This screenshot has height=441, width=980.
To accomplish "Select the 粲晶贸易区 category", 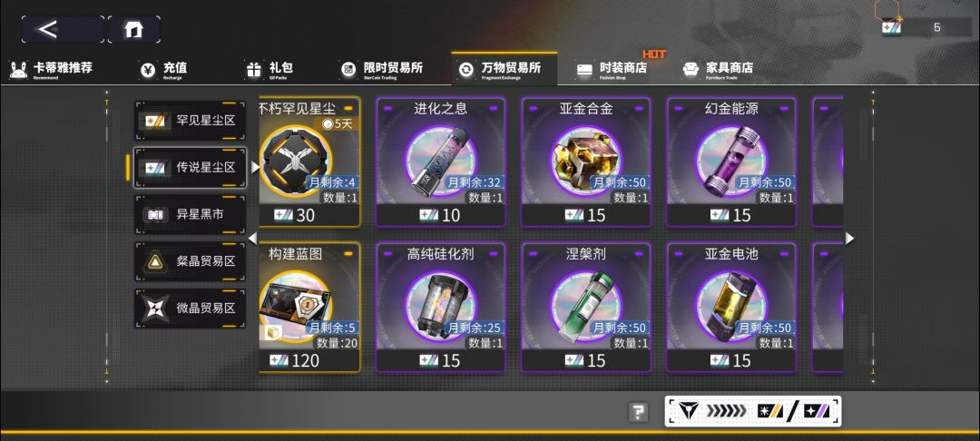I will [190, 261].
